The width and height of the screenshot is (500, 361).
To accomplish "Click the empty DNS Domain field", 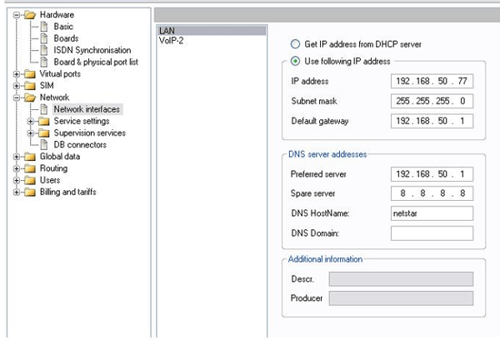I will tap(432, 233).
